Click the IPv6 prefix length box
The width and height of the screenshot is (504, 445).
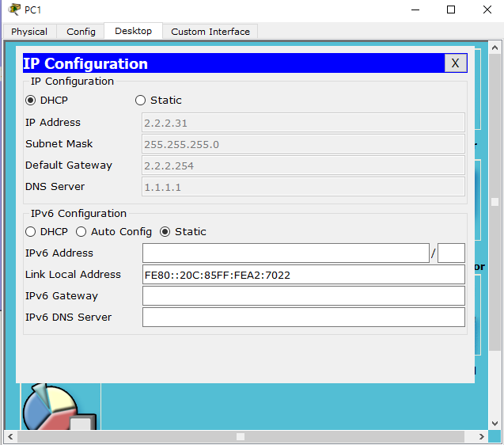point(451,253)
